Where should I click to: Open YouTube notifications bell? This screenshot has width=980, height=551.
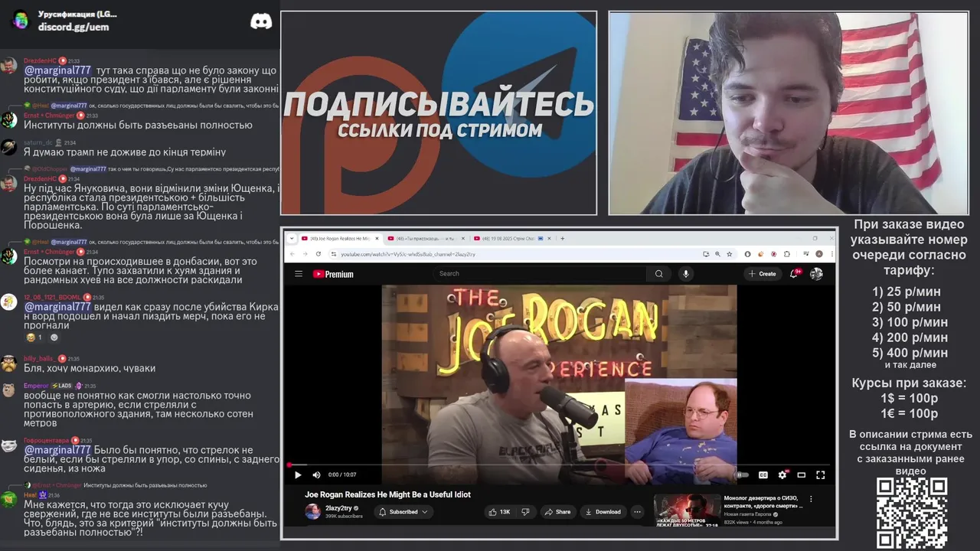click(x=795, y=273)
